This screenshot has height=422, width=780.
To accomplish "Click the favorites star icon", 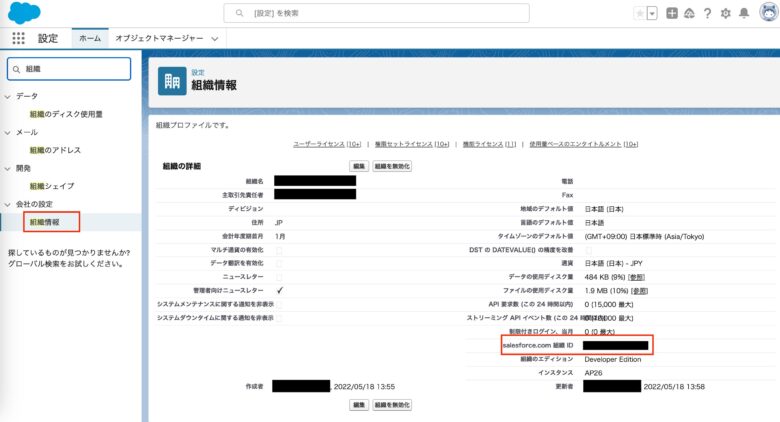I will (x=640, y=13).
